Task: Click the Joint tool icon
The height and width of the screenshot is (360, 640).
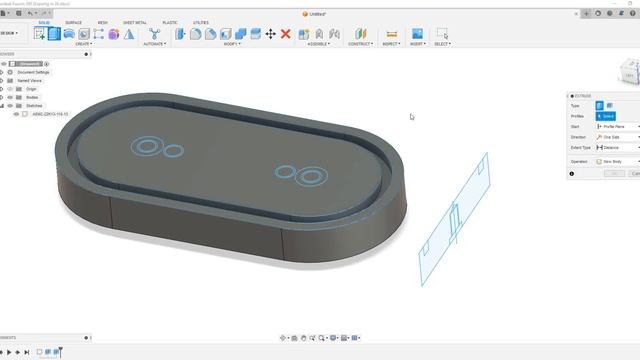Action: 319,34
